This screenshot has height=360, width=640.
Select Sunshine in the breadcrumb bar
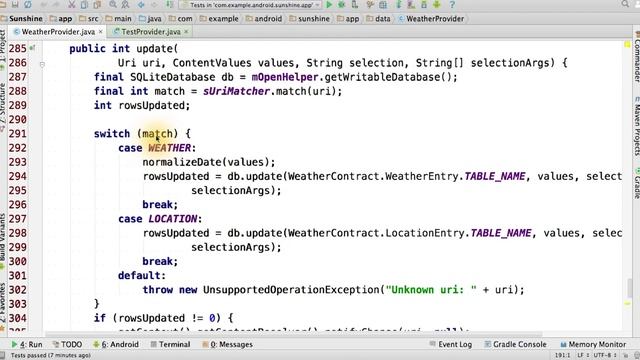click(22, 19)
